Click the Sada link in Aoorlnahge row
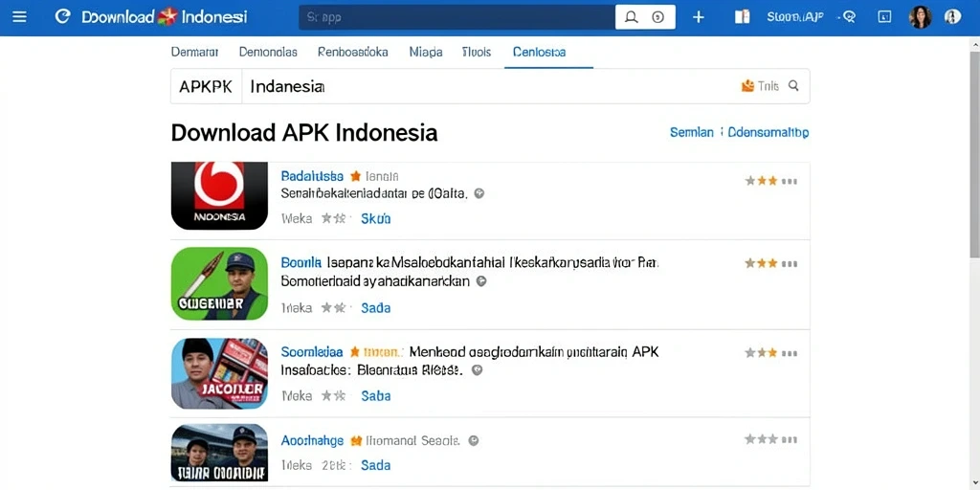Viewport: 980px width, 490px height. [x=376, y=465]
